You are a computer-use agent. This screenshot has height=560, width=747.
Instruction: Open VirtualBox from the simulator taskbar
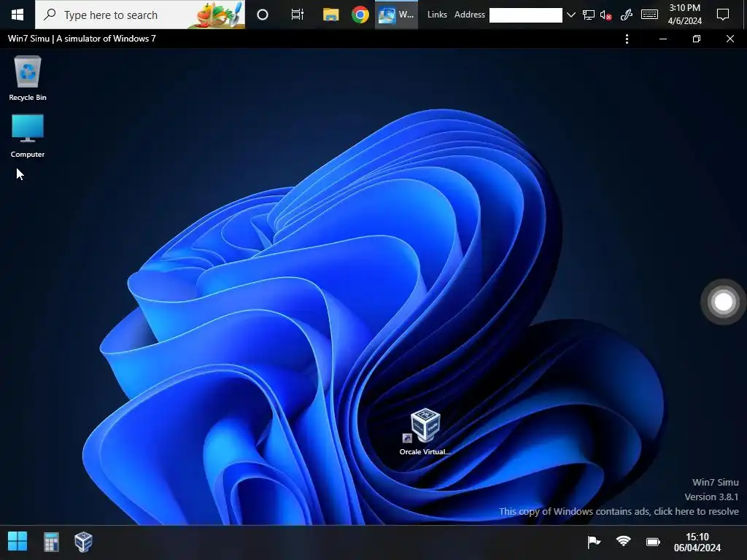83,542
